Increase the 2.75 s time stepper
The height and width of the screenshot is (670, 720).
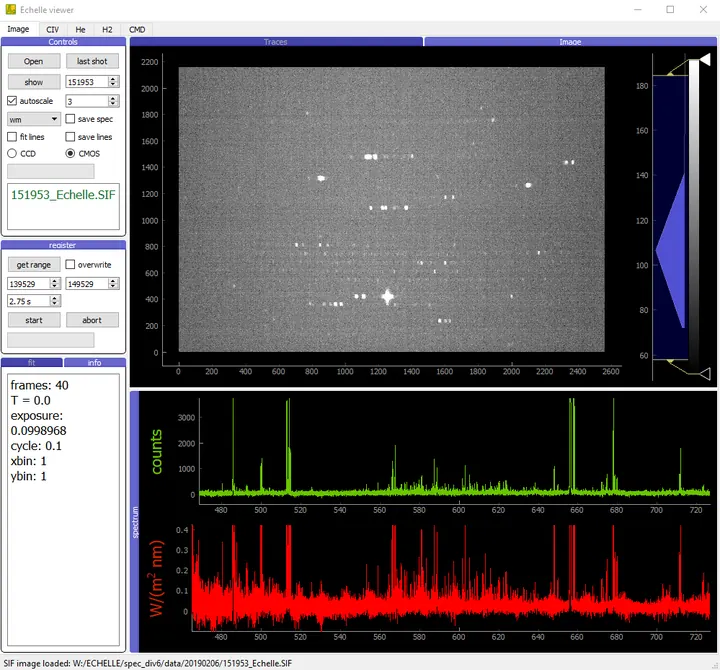click(x=55, y=298)
